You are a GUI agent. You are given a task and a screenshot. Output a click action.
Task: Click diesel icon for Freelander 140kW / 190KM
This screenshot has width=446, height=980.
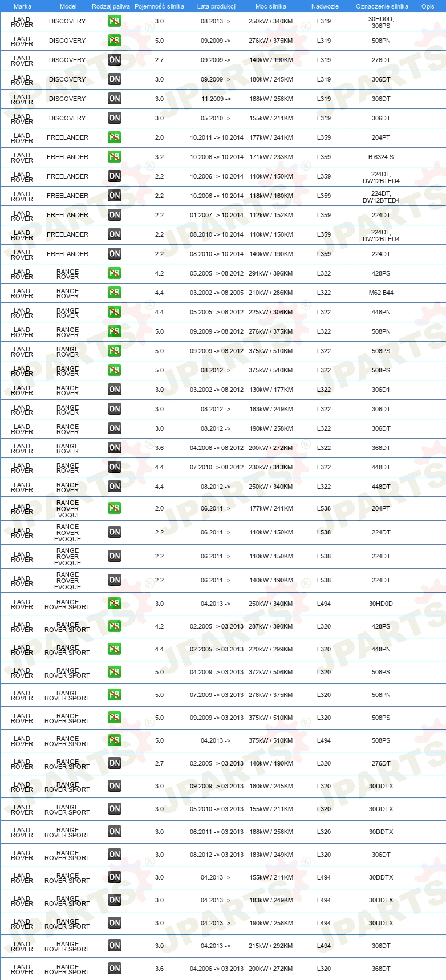[115, 254]
